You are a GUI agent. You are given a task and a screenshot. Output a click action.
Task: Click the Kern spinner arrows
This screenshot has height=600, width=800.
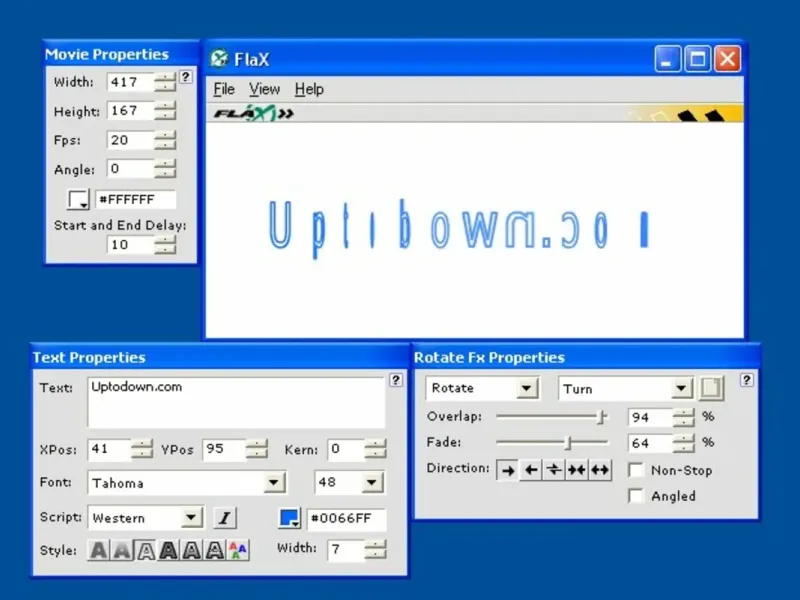pyautogui.click(x=376, y=449)
